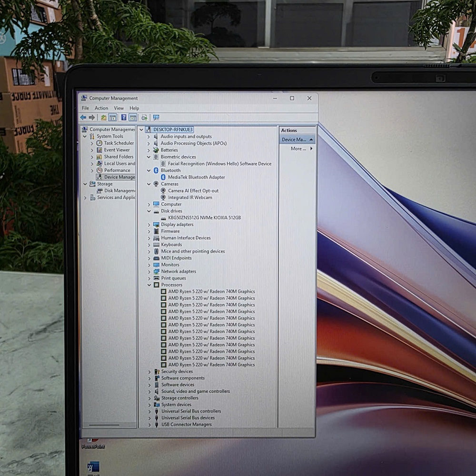Click the Up one level folder icon

pyautogui.click(x=103, y=118)
